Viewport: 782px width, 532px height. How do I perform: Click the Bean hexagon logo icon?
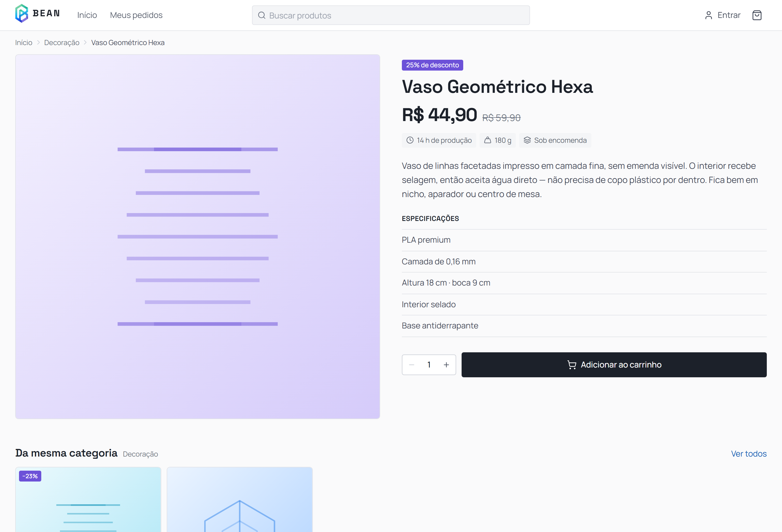[x=21, y=14]
